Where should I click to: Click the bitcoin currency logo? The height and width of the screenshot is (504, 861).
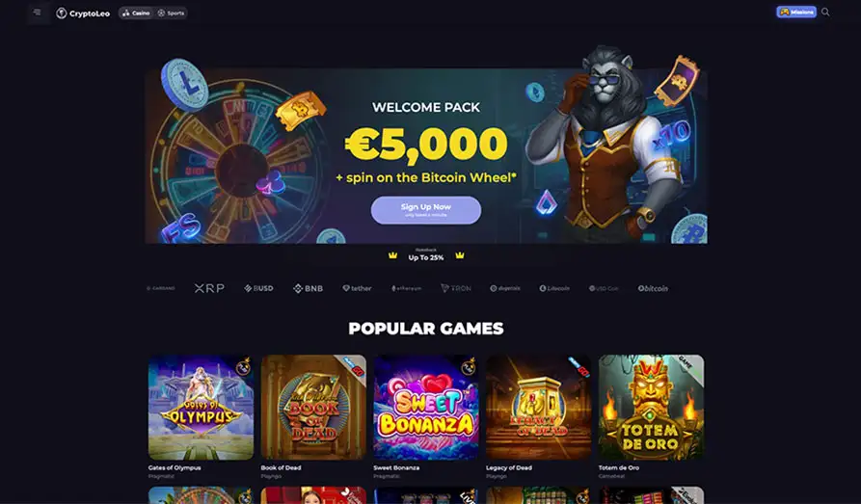point(653,288)
